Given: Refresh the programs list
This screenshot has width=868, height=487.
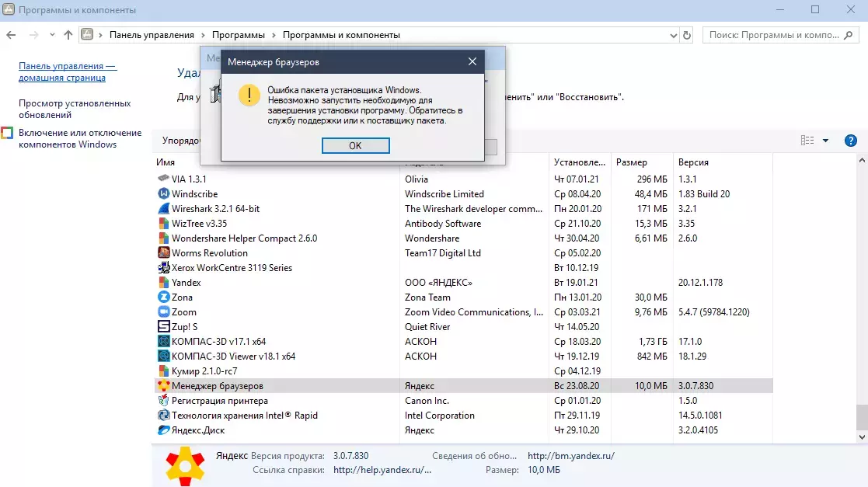Looking at the screenshot, I should [x=687, y=35].
